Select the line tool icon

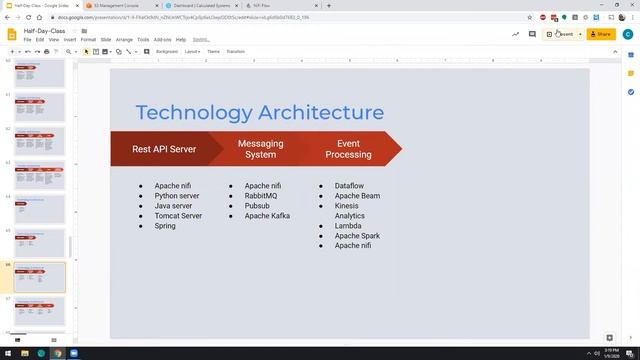pos(129,52)
